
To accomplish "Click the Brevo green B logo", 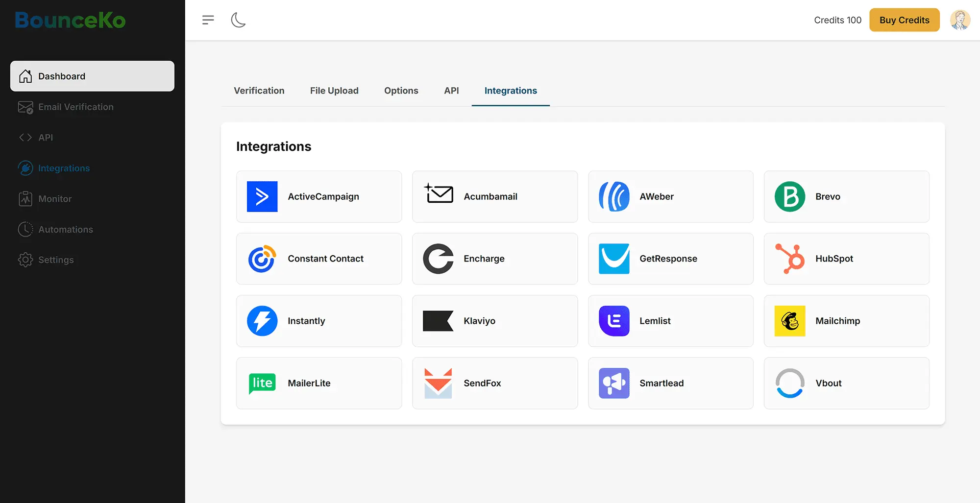I will [x=790, y=196].
